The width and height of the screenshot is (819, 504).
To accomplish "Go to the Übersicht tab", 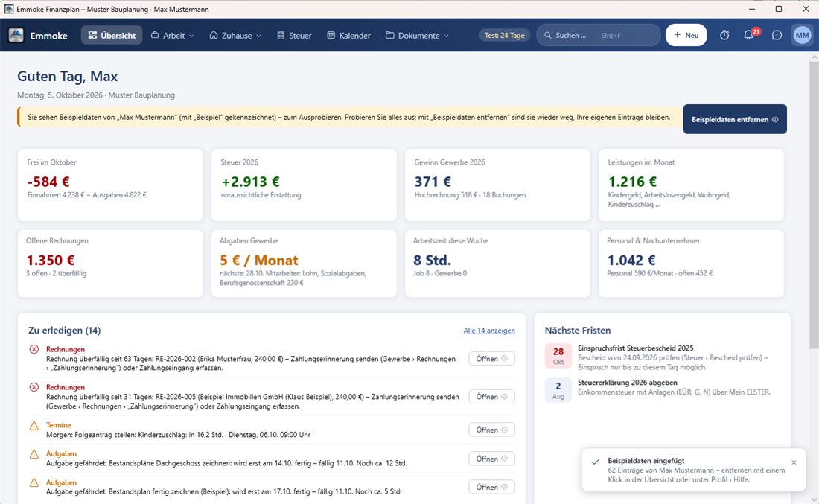I will tap(112, 35).
